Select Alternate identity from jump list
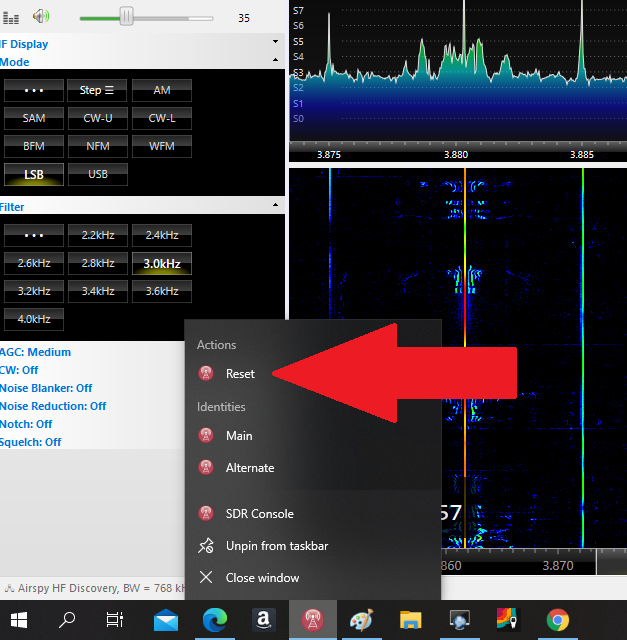 (x=249, y=468)
